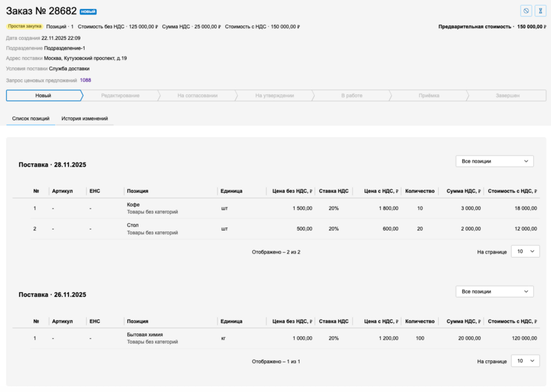Switch to 'История изменений' tab
Image resolution: width=551 pixels, height=392 pixels.
click(84, 118)
